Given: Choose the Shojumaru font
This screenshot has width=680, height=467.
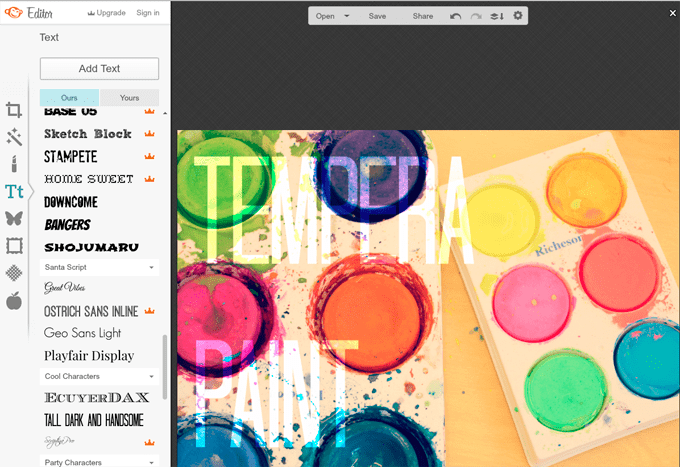Looking at the screenshot, I should (x=92, y=247).
